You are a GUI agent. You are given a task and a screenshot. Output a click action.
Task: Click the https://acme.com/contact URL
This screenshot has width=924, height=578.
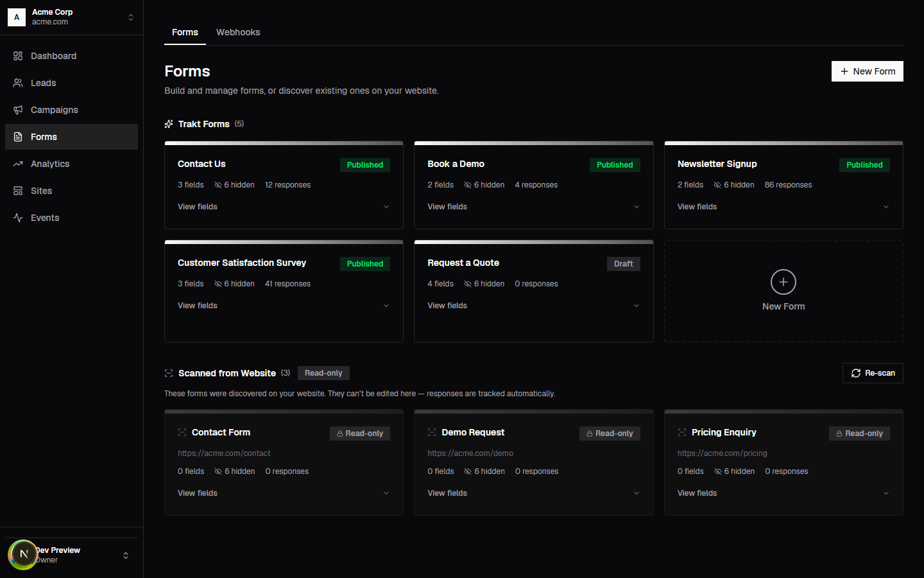[x=224, y=453]
